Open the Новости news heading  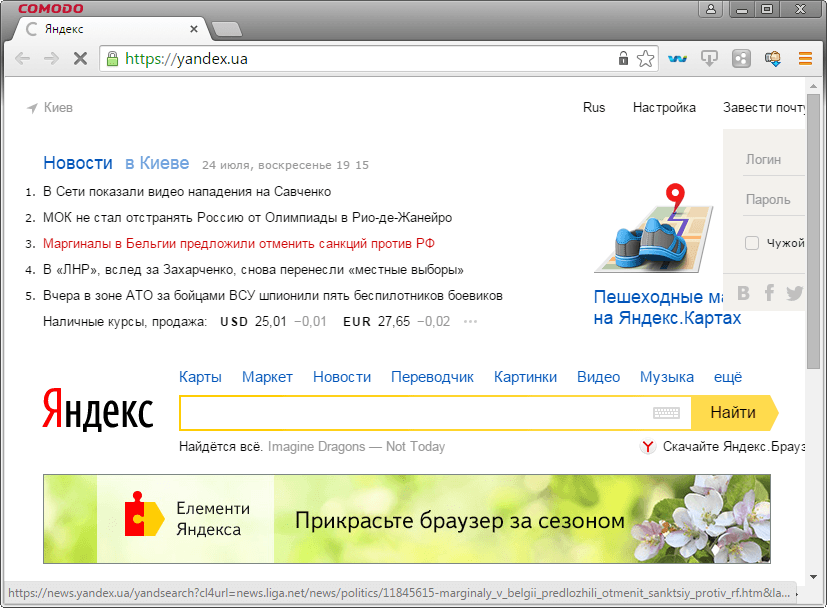click(78, 163)
